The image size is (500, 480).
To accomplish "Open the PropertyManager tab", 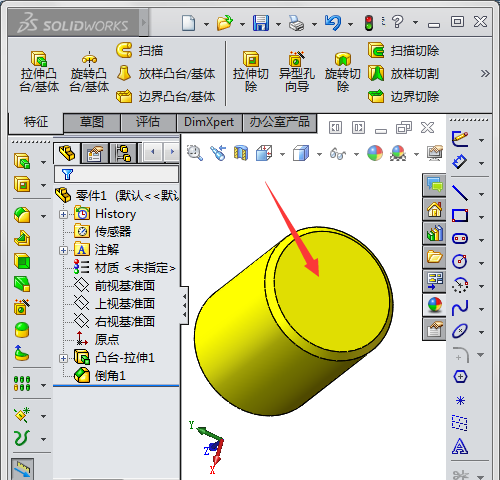I will [95, 153].
